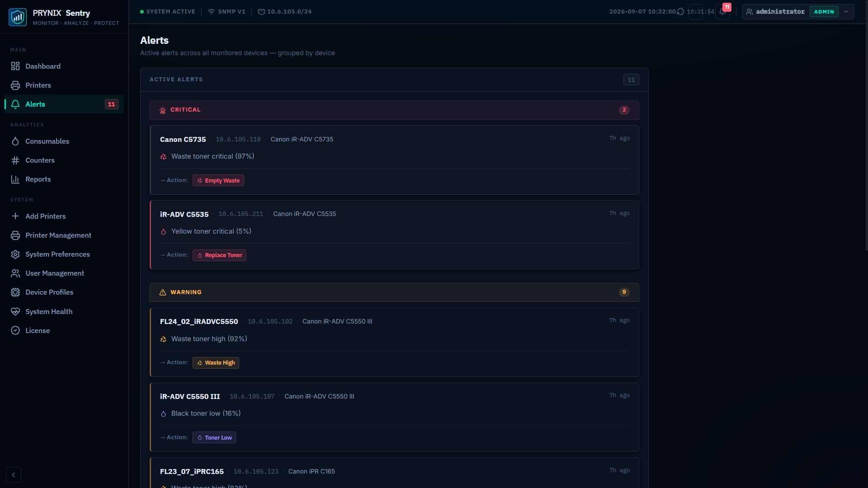Click the sidebar Alerts count badge 11
Image resolution: width=868 pixels, height=488 pixels.
[x=111, y=104]
